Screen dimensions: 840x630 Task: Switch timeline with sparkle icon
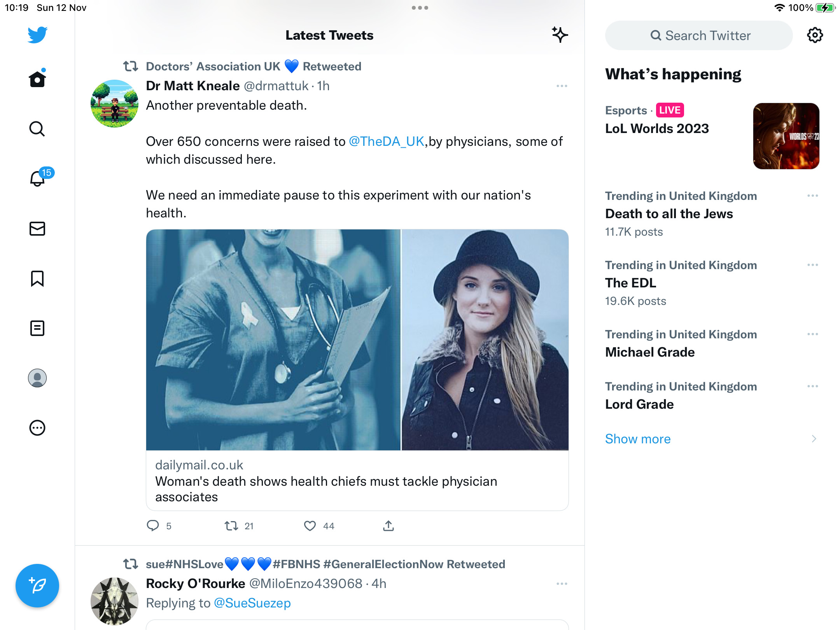coord(560,35)
